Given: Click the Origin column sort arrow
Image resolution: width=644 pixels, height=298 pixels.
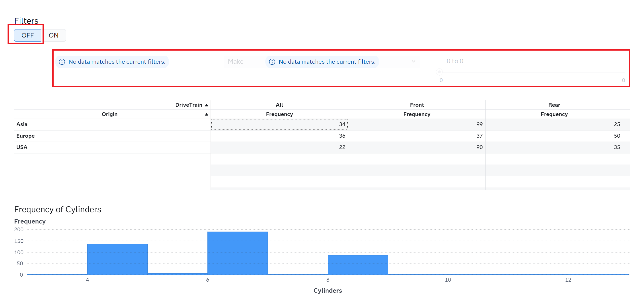Looking at the screenshot, I should (206, 114).
